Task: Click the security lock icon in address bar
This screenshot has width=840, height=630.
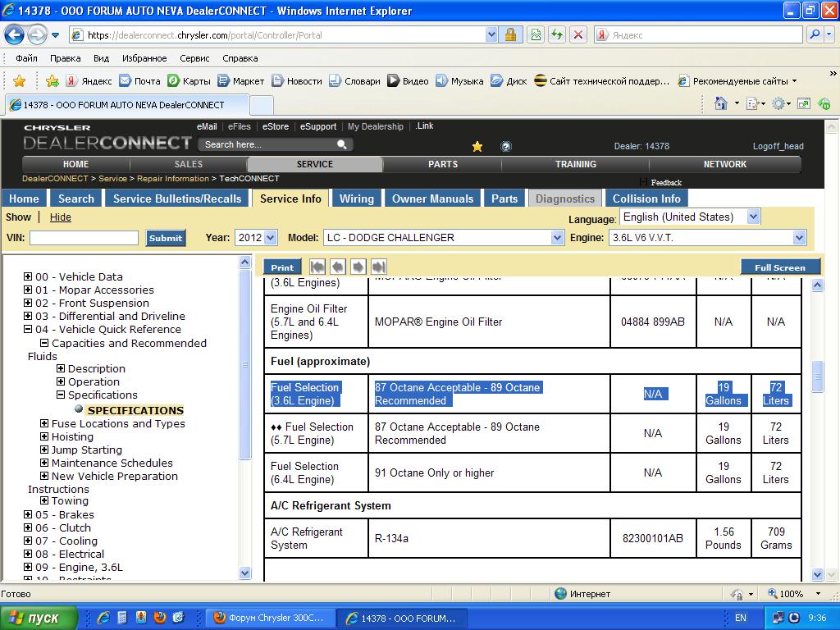Action: 510,35
